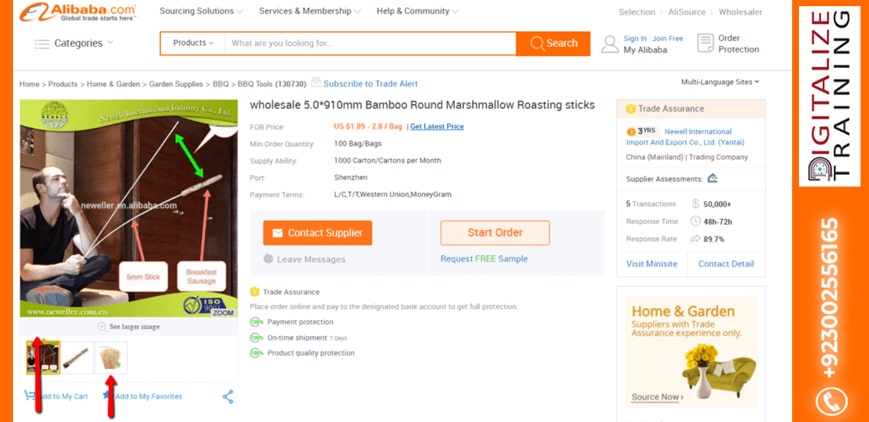Viewport: 869px width, 422px height.
Task: Click the Add to My Favorites star
Action: 106,396
